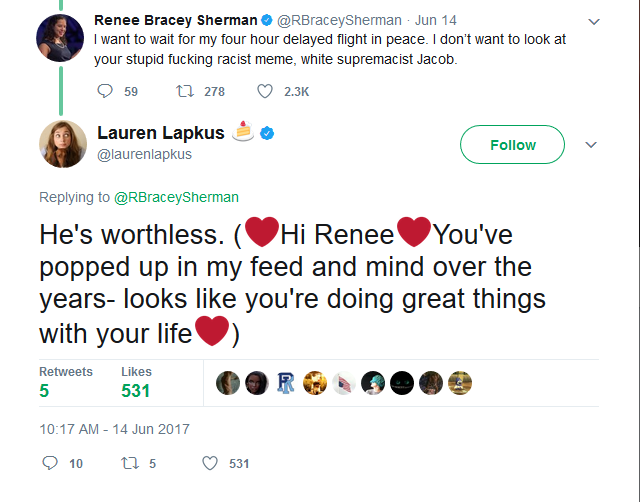640x502 pixels.
Task: Reply to Renee Bracey Sherman's tweet
Action: tap(105, 91)
